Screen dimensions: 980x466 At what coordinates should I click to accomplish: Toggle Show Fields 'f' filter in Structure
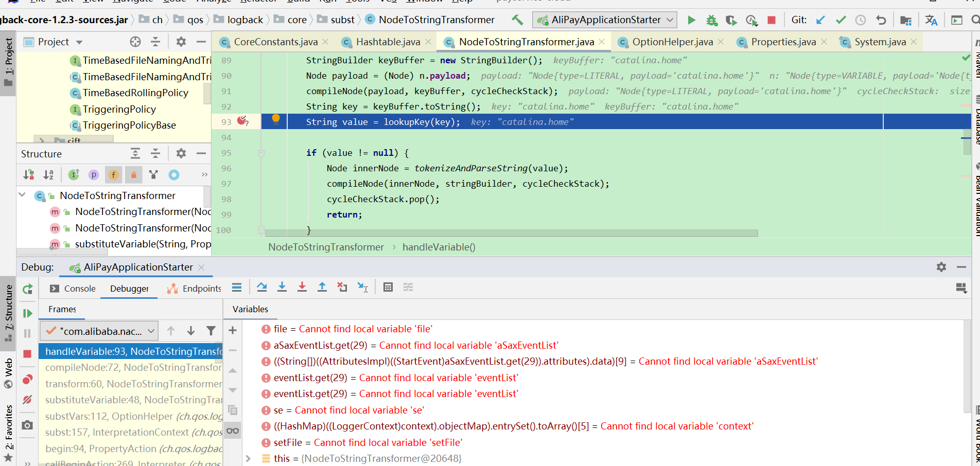(113, 175)
